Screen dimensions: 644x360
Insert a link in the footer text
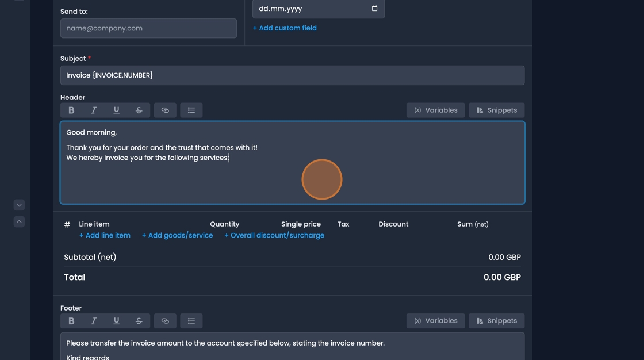point(165,320)
